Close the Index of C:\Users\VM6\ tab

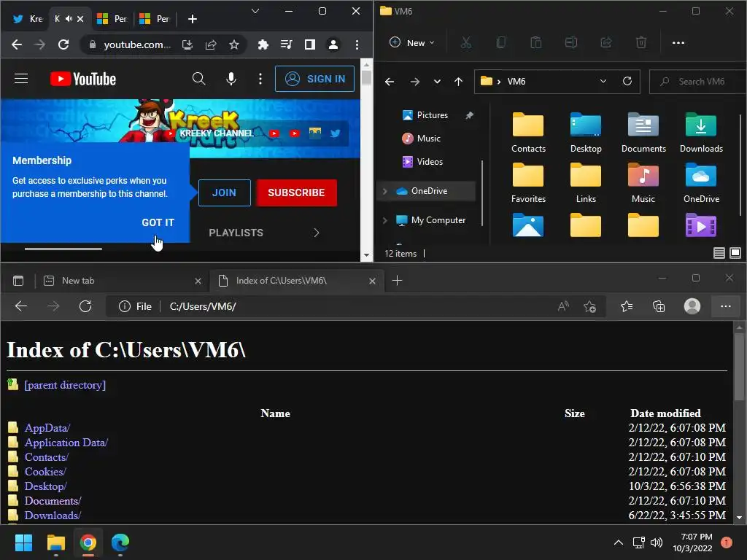(x=372, y=281)
